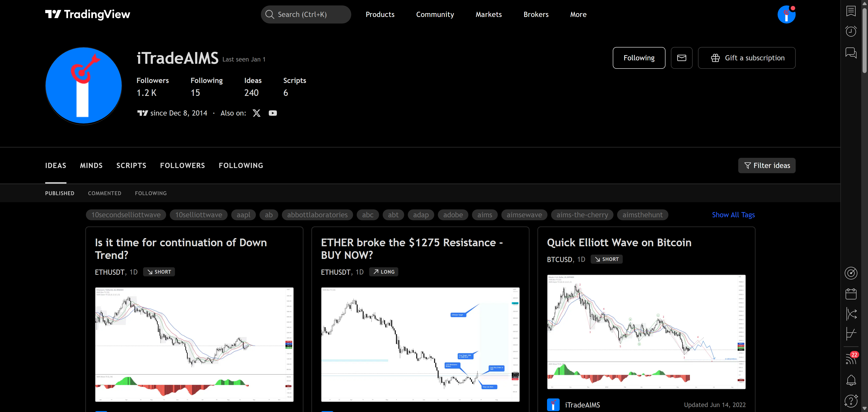This screenshot has width=868, height=412.
Task: Click Show All Tags link
Action: pyautogui.click(x=733, y=215)
